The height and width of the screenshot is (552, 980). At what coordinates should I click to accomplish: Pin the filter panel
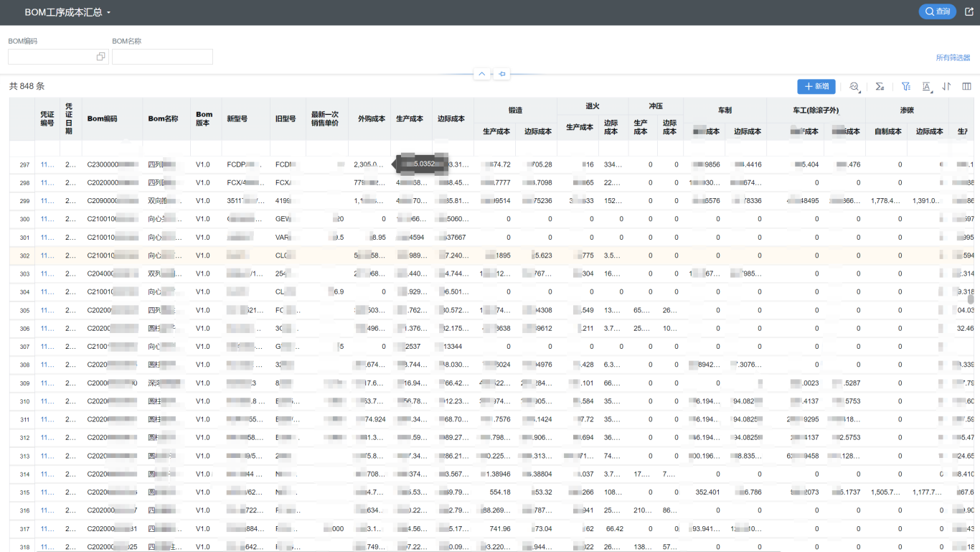coord(502,74)
